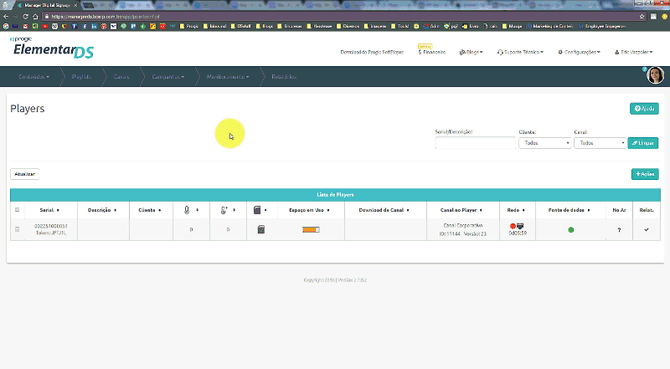Click the bookmark star icon
The height and width of the screenshot is (369, 670).
[642, 16]
